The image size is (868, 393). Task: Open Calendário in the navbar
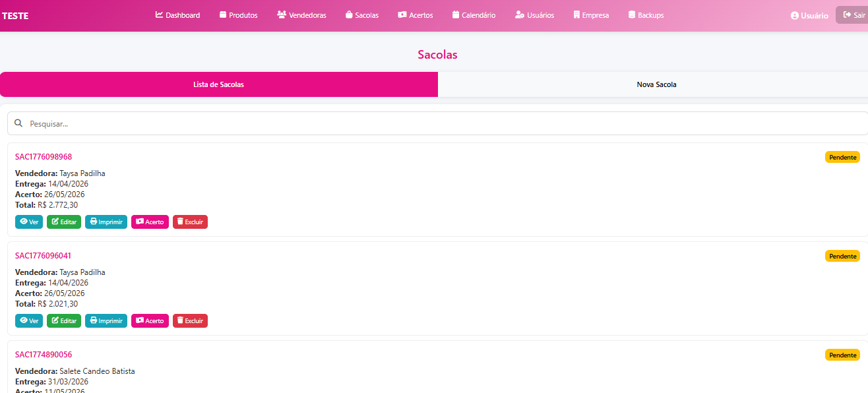[474, 15]
